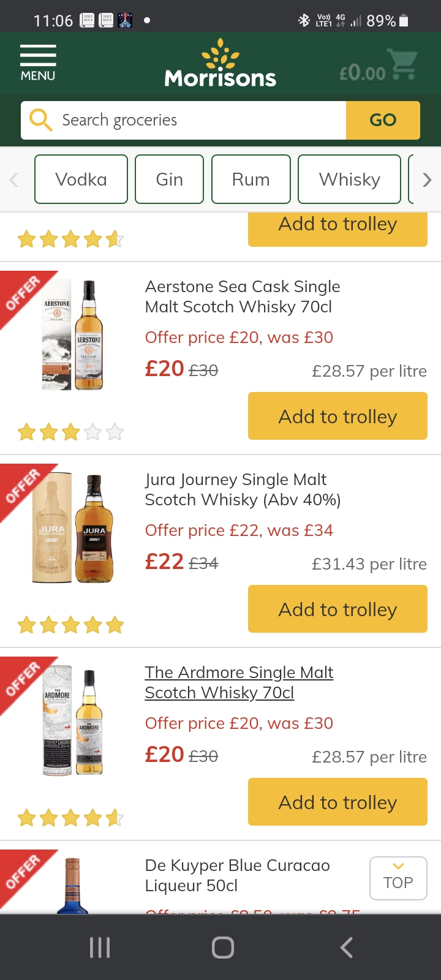Select the Vodka category tab
Image resolution: width=441 pixels, height=980 pixels.
point(81,179)
